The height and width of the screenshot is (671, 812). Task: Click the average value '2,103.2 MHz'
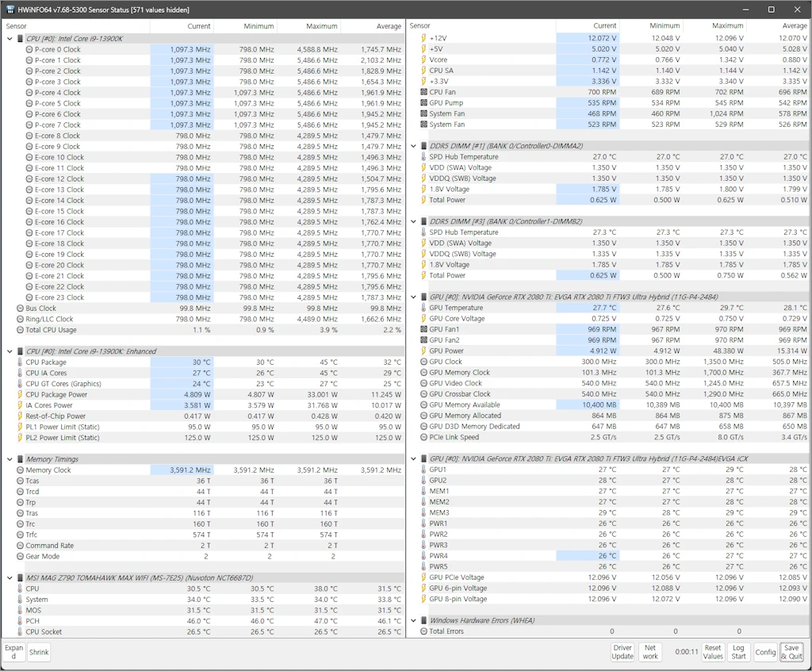(381, 60)
